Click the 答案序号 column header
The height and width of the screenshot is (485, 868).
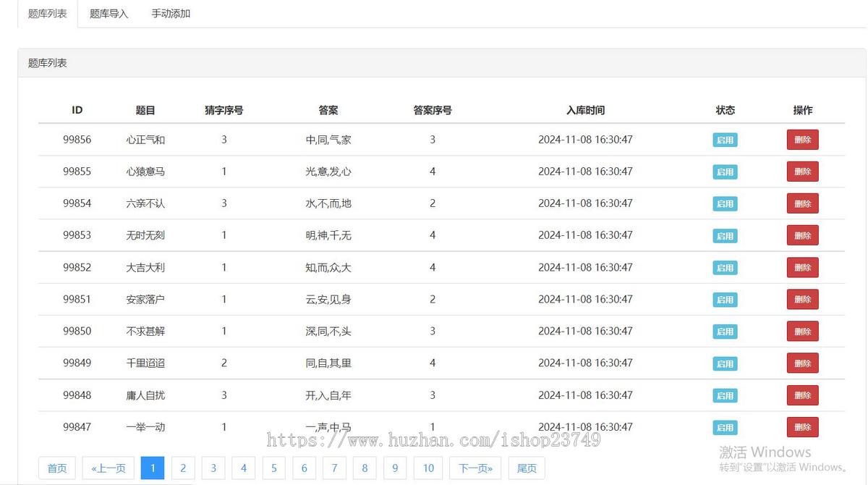[x=433, y=110]
